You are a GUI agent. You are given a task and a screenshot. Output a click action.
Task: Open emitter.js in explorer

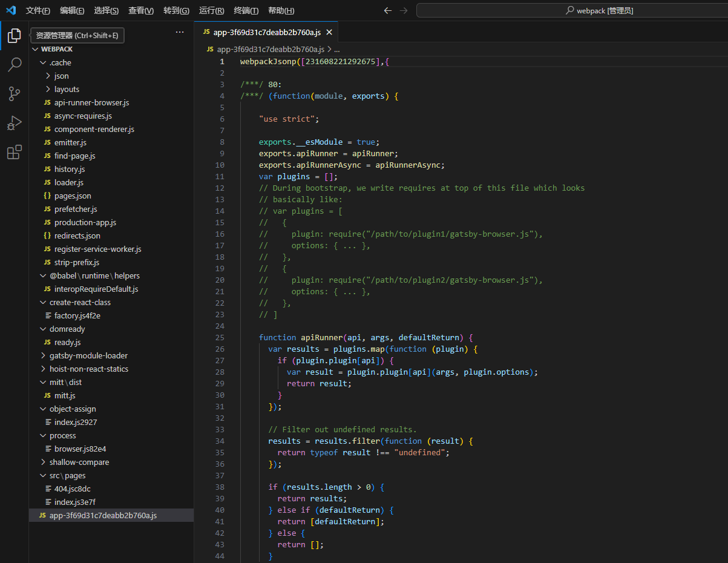pos(111,142)
